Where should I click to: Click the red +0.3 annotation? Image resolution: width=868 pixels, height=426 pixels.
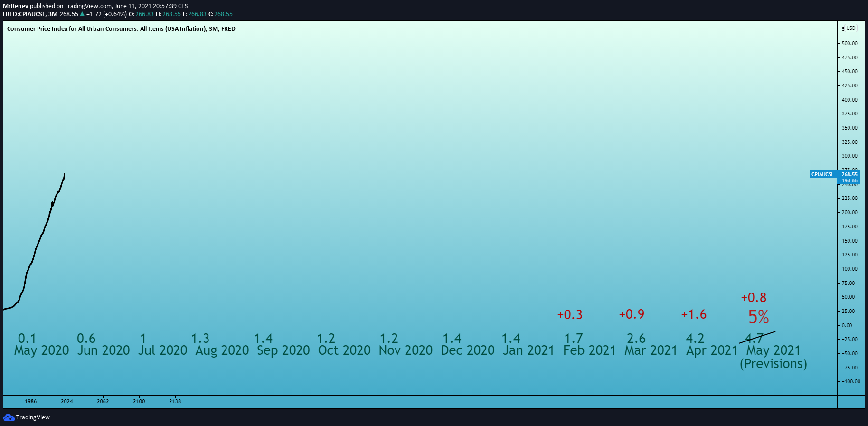click(570, 314)
